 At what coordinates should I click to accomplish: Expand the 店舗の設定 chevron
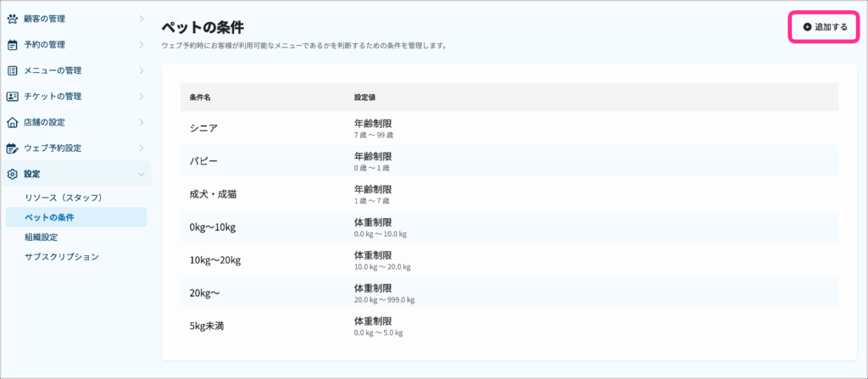(142, 122)
